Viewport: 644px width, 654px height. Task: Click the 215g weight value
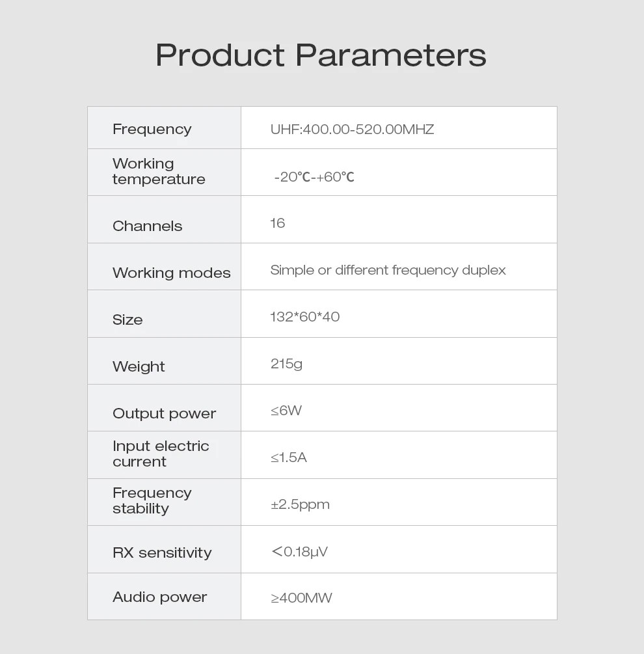(286, 364)
